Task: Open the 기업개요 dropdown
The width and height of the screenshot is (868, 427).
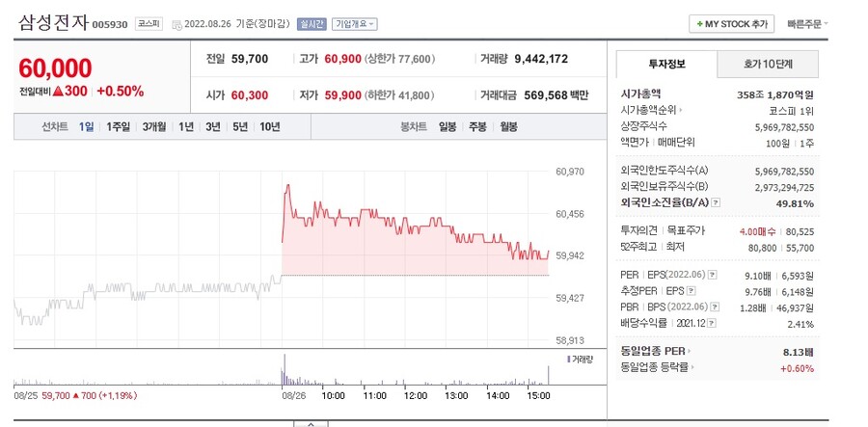Action: 355,23
